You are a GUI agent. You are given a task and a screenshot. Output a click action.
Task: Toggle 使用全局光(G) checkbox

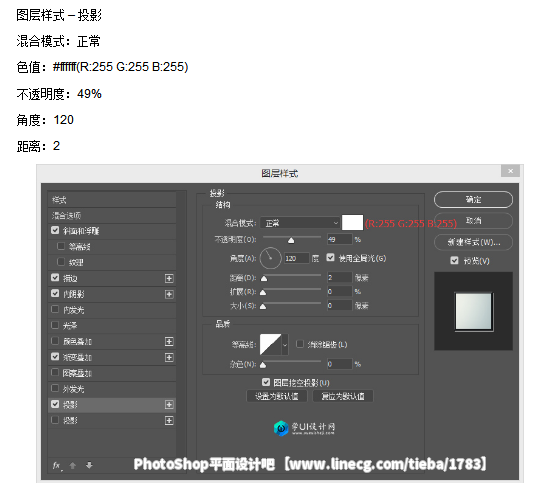click(330, 258)
